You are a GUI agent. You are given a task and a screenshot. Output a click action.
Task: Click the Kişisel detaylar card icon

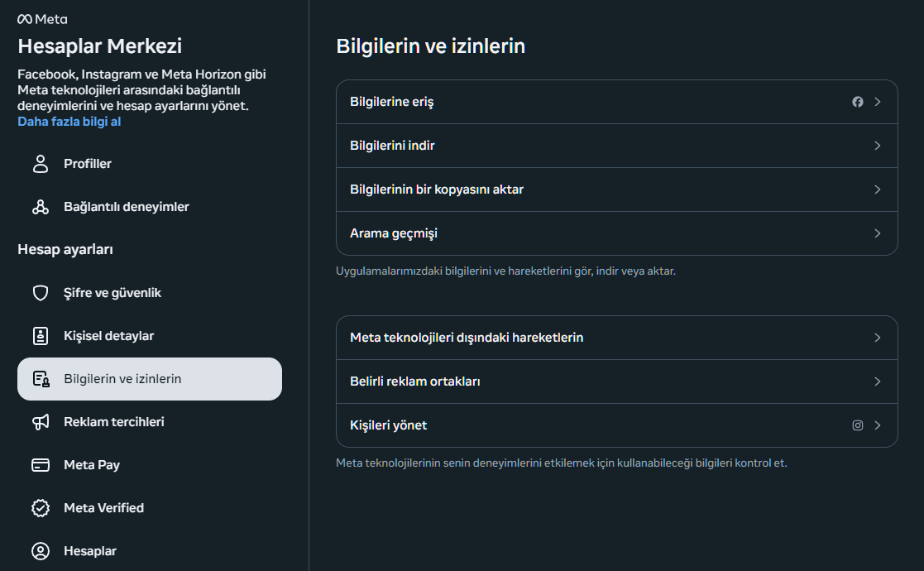pos(40,335)
